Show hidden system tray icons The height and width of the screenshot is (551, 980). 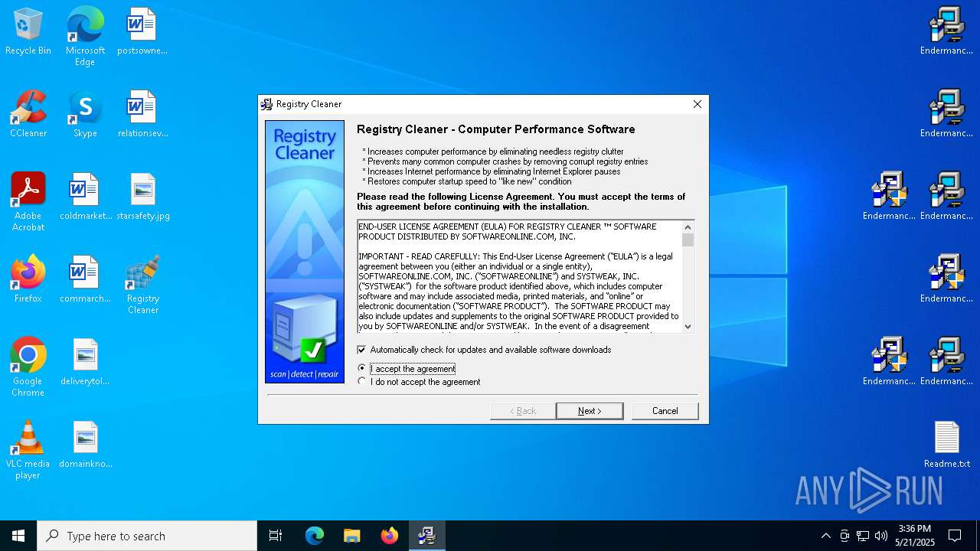(x=825, y=536)
